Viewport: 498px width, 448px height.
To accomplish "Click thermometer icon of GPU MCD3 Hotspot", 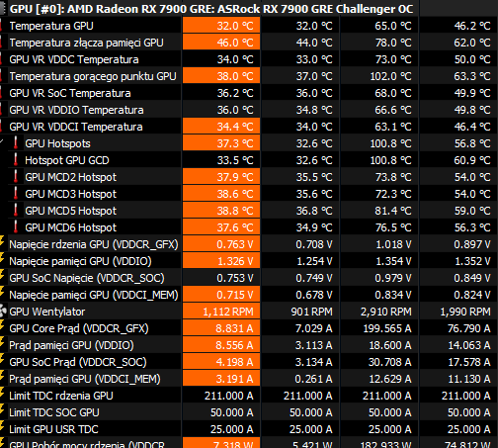I will [15, 194].
